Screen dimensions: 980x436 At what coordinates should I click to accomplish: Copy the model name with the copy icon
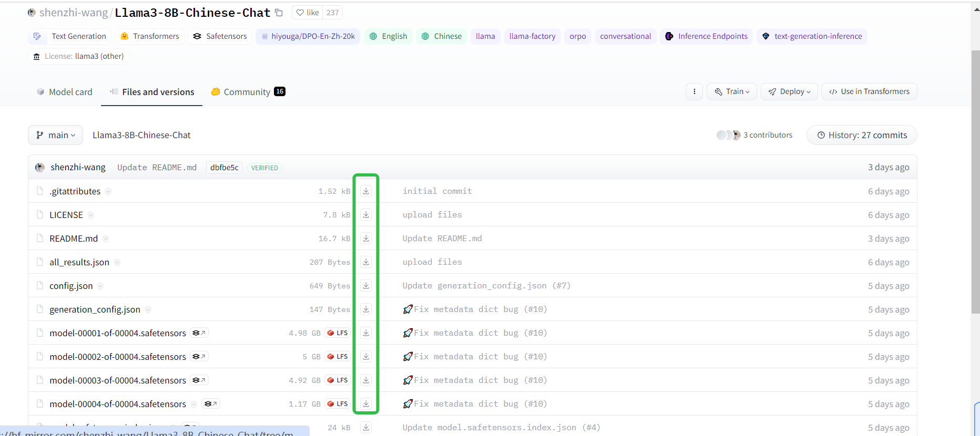tap(279, 13)
